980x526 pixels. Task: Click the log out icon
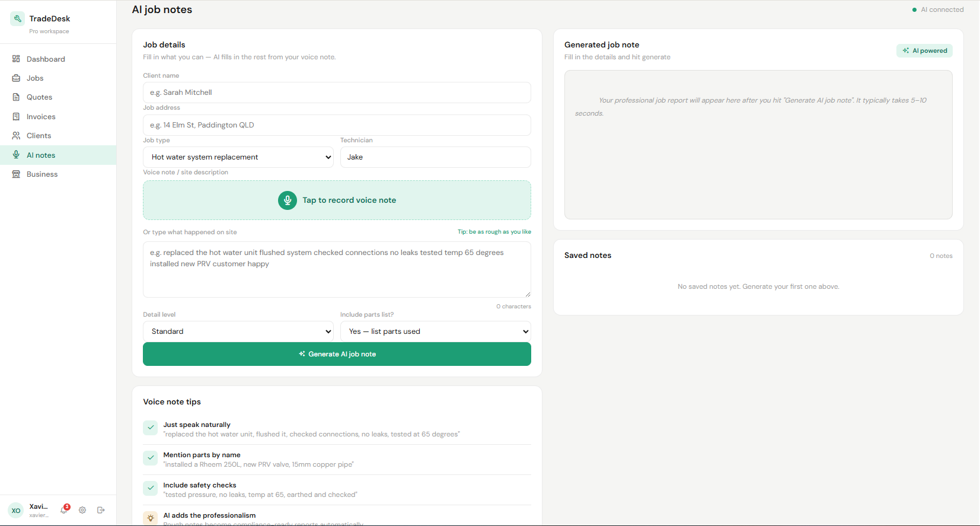101,510
